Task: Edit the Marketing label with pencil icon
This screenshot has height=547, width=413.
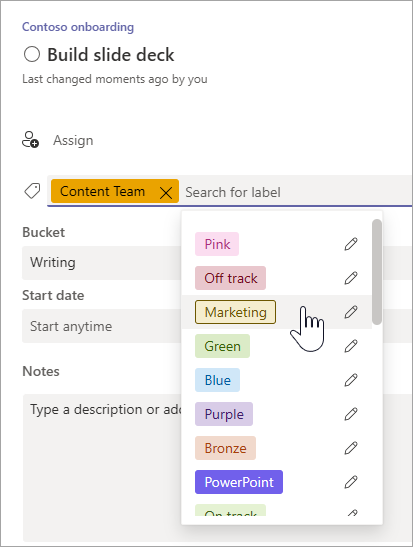Action: click(351, 312)
